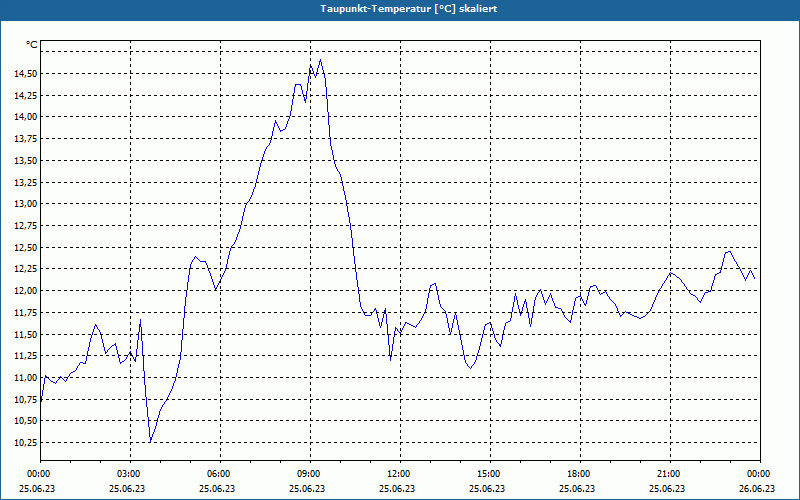
Task: Select the 12:00 time label
Action: 400,474
